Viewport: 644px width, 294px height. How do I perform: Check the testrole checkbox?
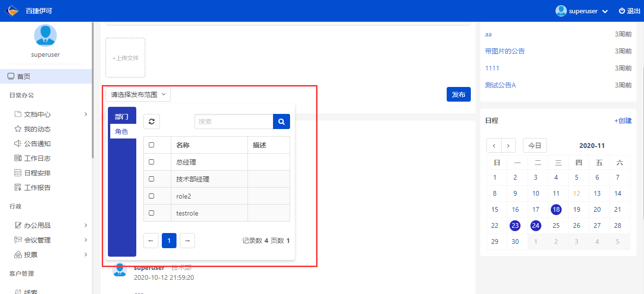coord(151,213)
